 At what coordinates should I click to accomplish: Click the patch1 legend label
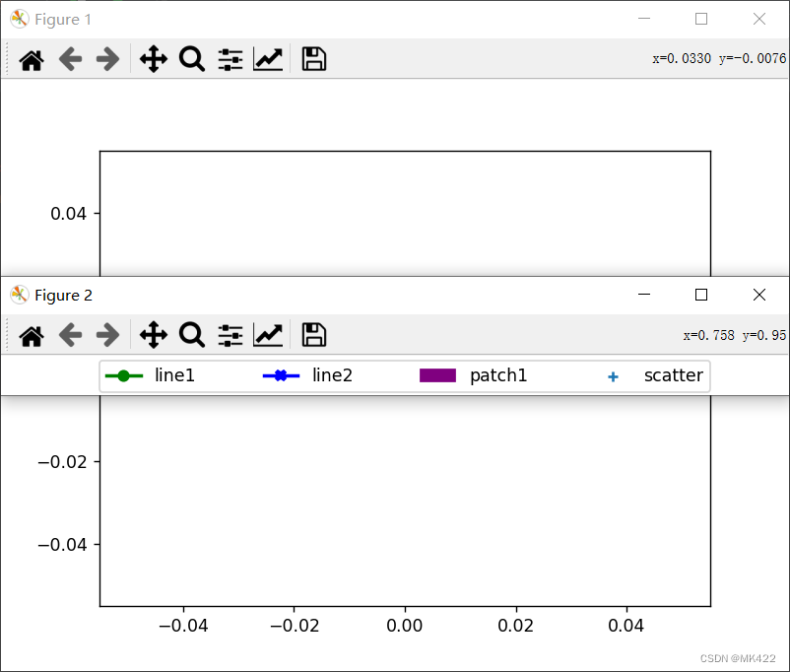pos(498,375)
